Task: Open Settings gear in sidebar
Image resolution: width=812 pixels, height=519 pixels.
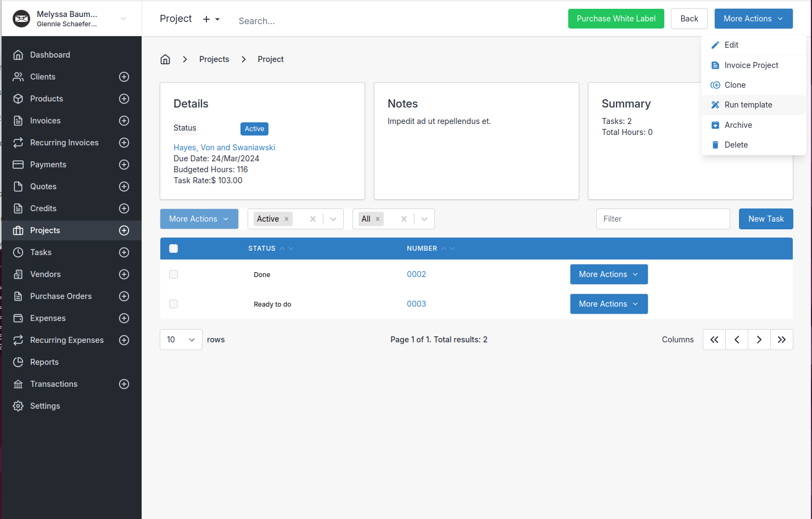Action: pos(18,406)
